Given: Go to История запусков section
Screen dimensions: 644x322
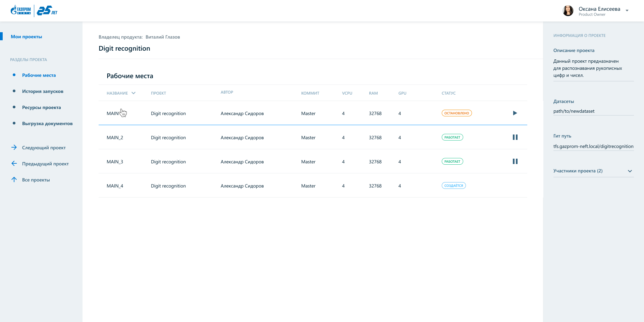Looking at the screenshot, I should 43,91.
